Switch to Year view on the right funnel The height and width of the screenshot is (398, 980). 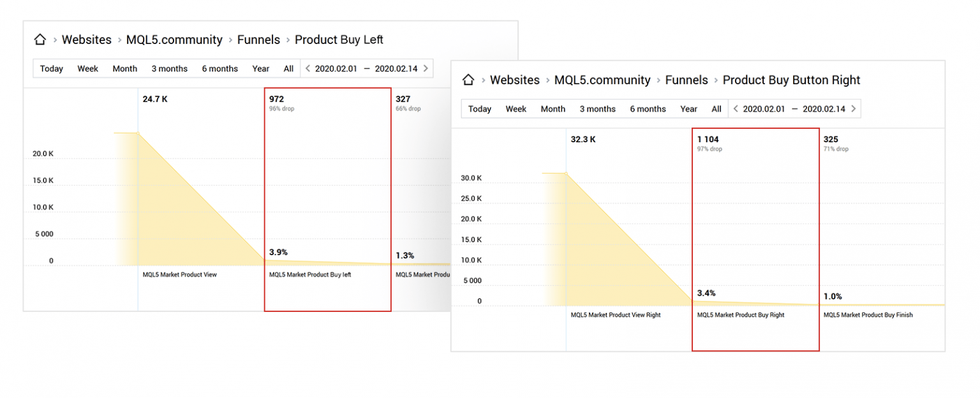pos(688,108)
